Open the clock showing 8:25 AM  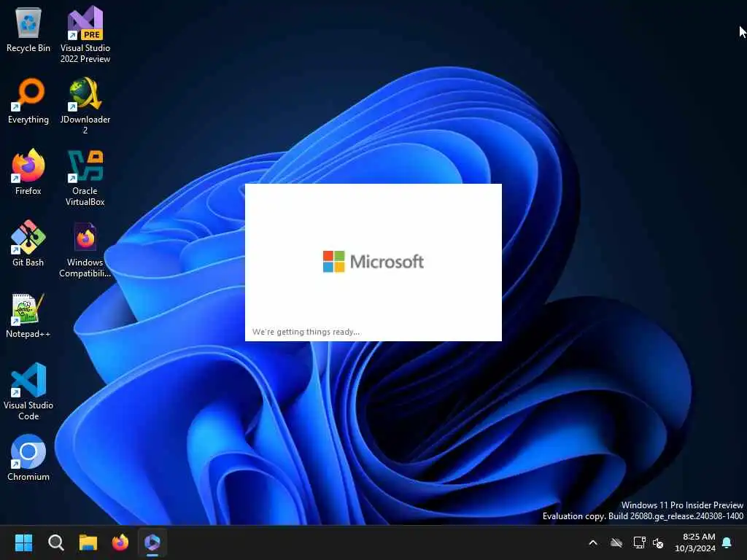[695, 542]
